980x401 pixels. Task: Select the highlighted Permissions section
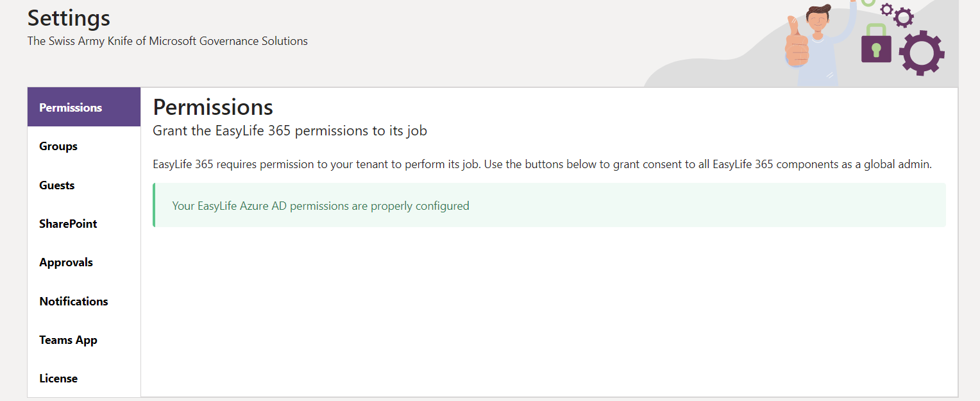pos(71,107)
